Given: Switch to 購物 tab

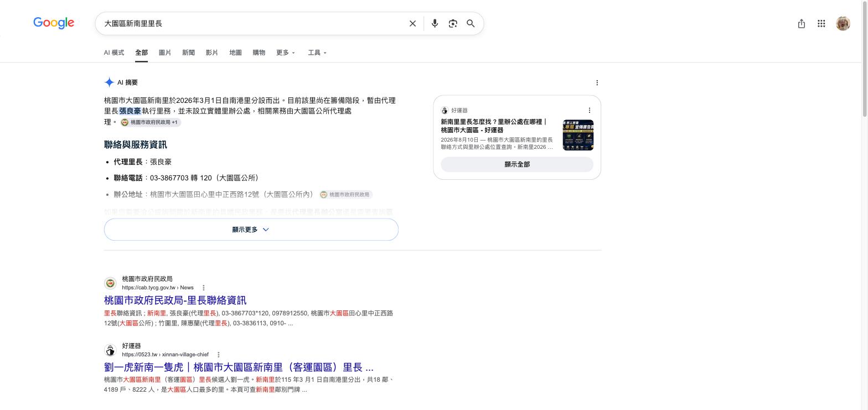Looking at the screenshot, I should point(259,53).
